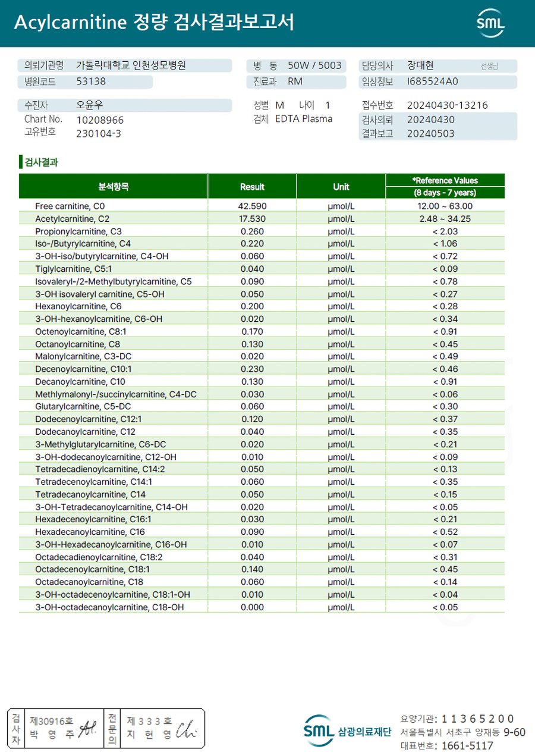The width and height of the screenshot is (535, 756).
Task: Click the Reference Values column header
Action: pyautogui.click(x=445, y=186)
